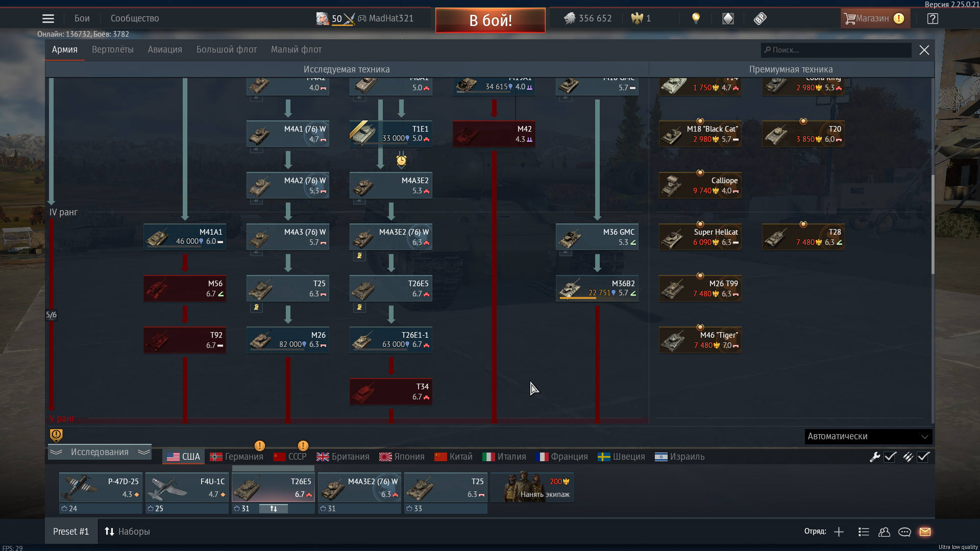Close the research tree window
980x551 pixels.
(x=924, y=50)
